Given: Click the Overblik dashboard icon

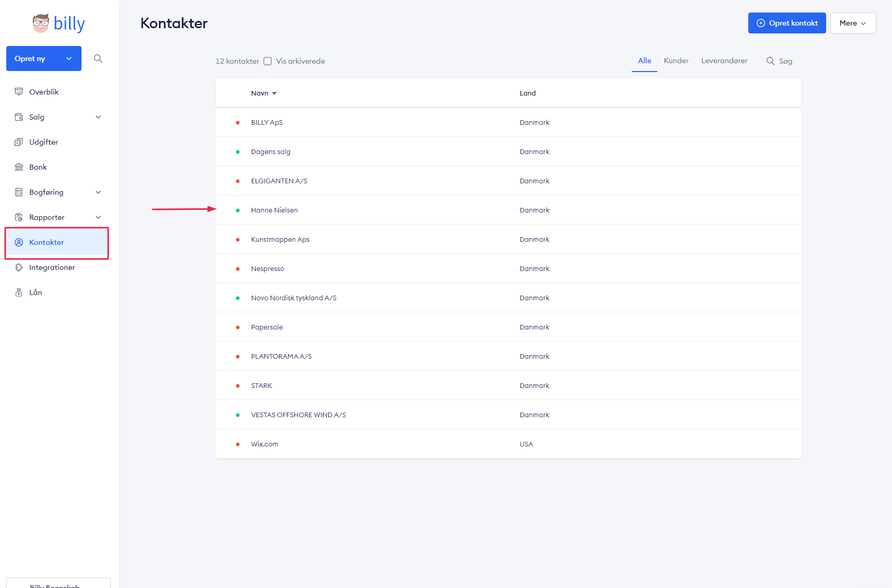Looking at the screenshot, I should (x=19, y=92).
